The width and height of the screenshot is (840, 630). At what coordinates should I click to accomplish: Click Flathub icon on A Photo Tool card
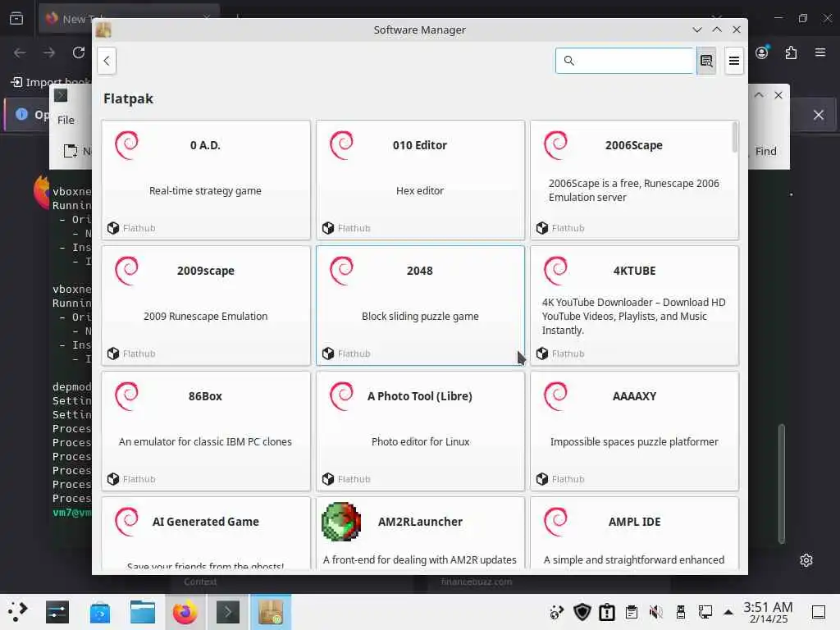[328, 479]
